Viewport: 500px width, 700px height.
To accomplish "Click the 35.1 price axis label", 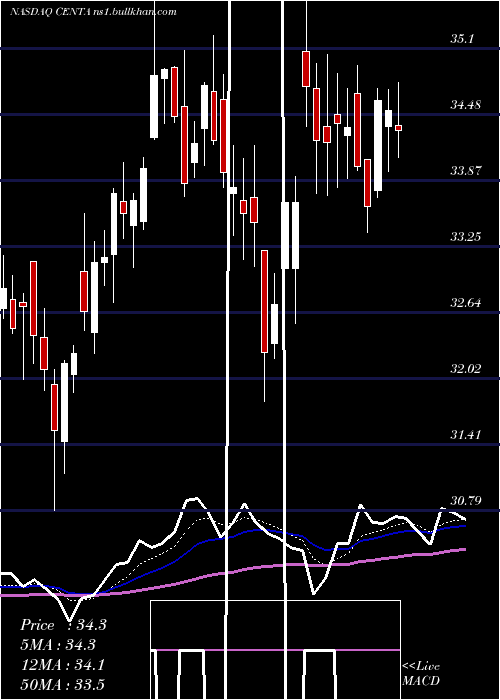I will click(462, 39).
